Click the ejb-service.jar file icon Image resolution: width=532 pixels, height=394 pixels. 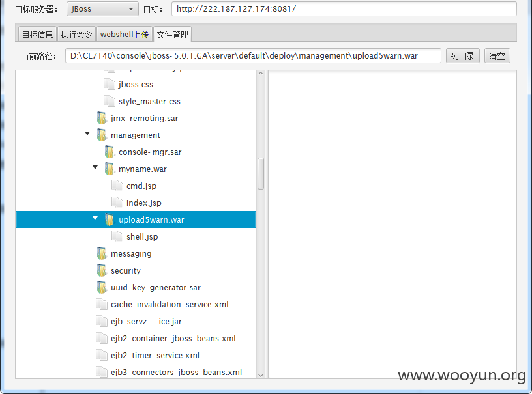coord(102,321)
